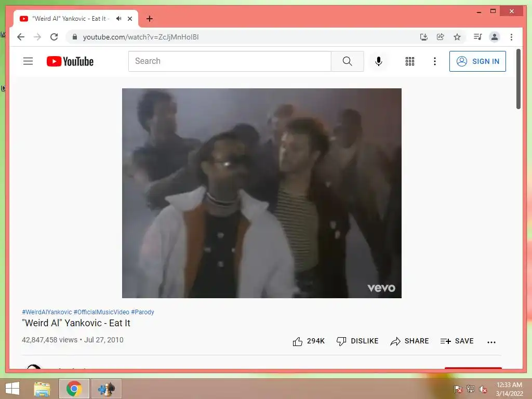Click the network tray icon
This screenshot has width=532, height=399.
471,389
